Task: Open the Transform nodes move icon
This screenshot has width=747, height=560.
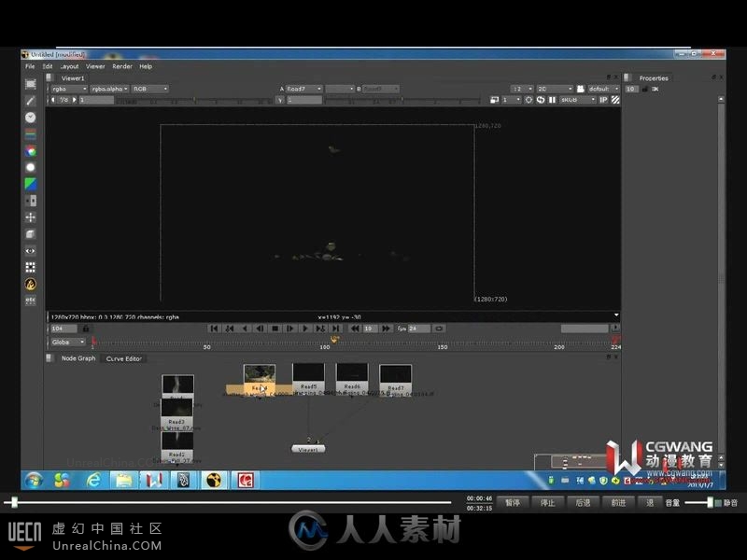Action: 31,217
